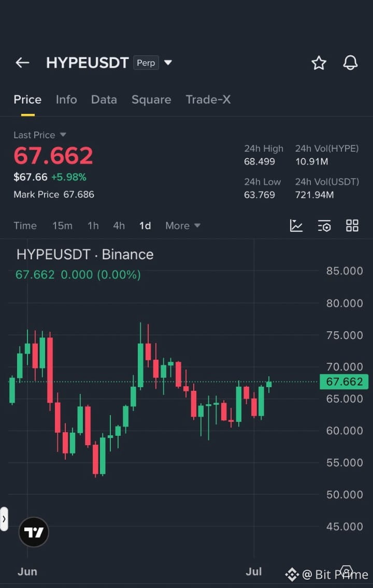Tap the chart legend 0.000 (0.00%) values
Image resolution: width=373 pixels, height=588 pixels.
point(101,275)
